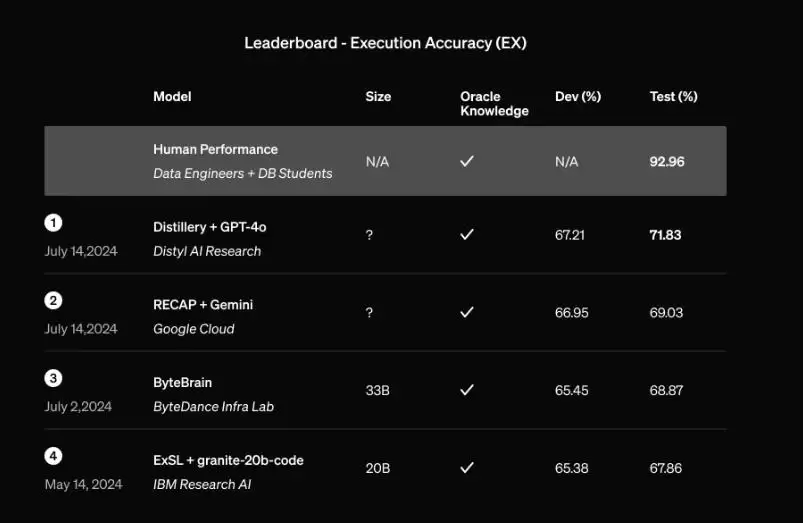Viewport: 803px width, 523px height.
Task: Click the RECAP + Gemini oracle checkmark
Action: click(x=467, y=312)
